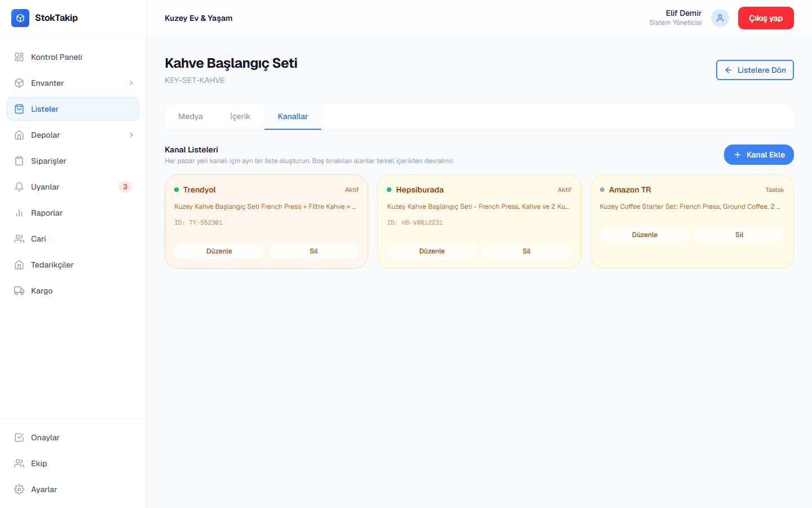Click Listelere Dön button

(x=755, y=70)
